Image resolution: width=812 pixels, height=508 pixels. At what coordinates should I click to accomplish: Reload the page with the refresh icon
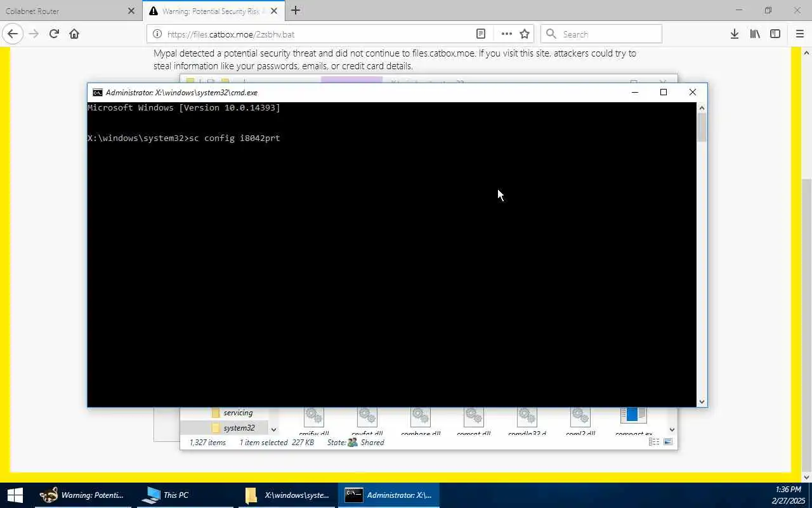point(54,34)
